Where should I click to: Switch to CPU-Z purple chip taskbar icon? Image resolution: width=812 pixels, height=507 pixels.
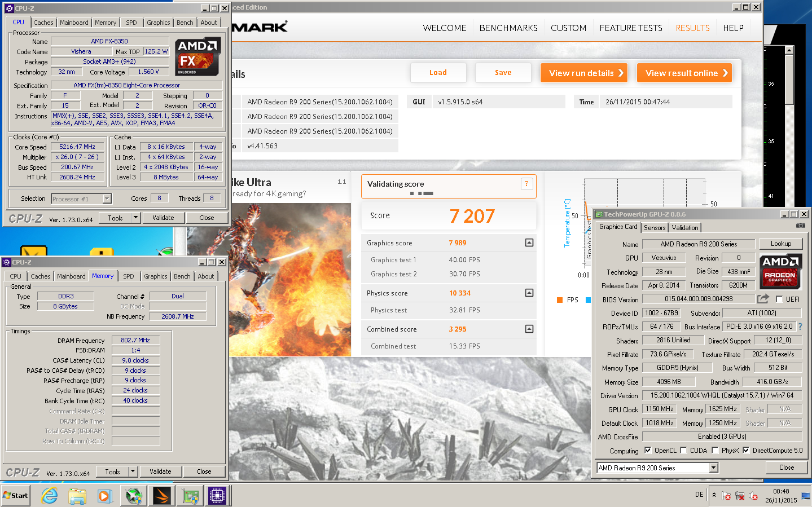[217, 496]
